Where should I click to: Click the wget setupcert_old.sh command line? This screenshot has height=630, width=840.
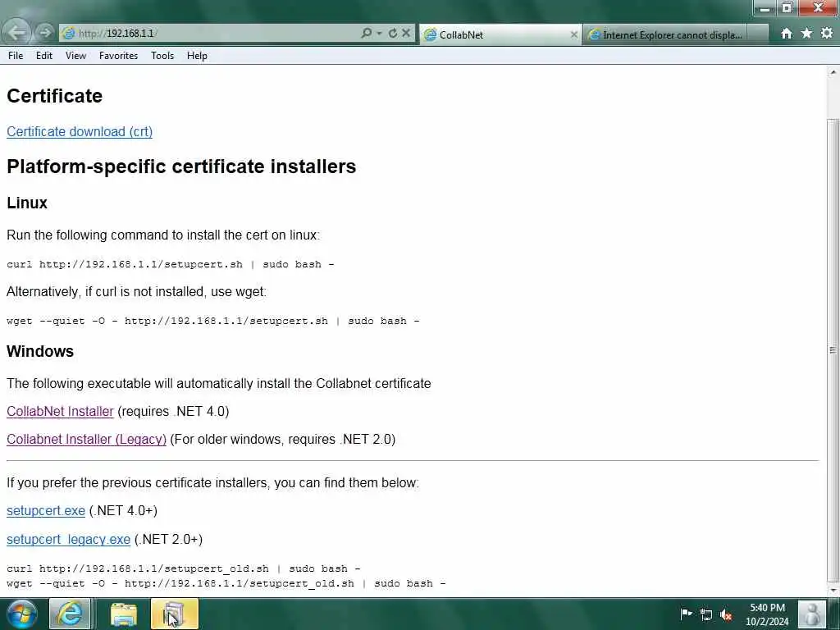tap(226, 583)
